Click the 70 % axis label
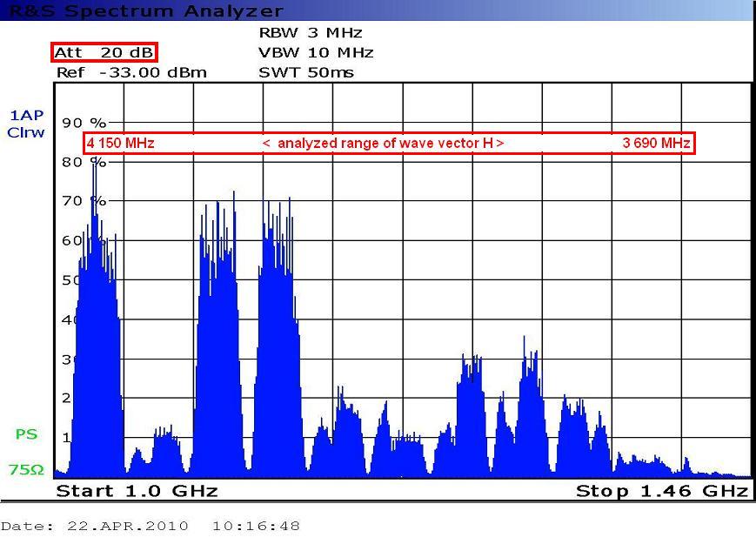Screen dimensions: 756x551 tap(83, 201)
